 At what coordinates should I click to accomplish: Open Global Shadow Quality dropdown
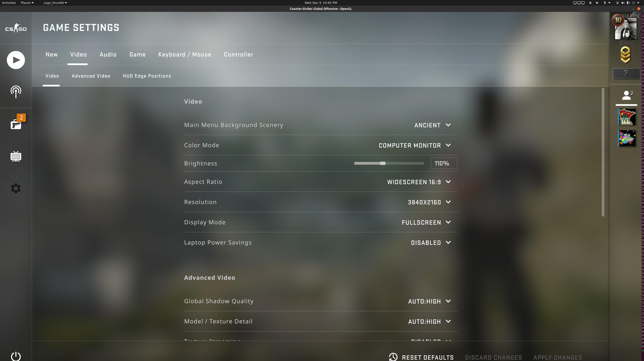pyautogui.click(x=429, y=301)
